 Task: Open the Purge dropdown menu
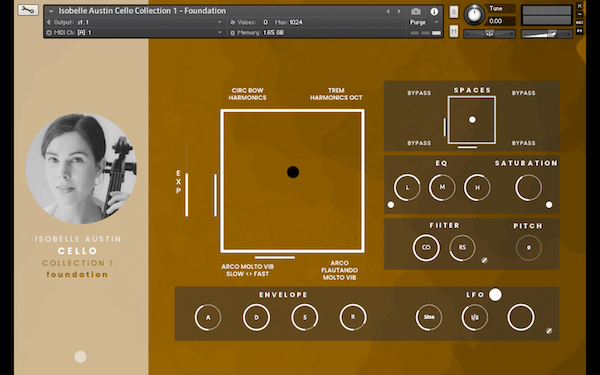pyautogui.click(x=424, y=22)
